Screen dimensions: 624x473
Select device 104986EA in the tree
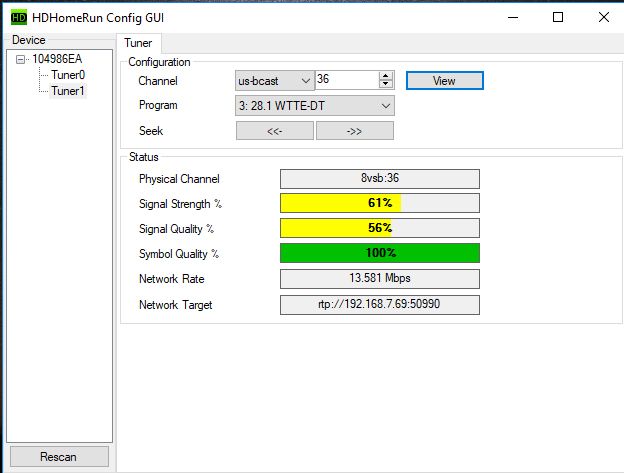[x=57, y=59]
